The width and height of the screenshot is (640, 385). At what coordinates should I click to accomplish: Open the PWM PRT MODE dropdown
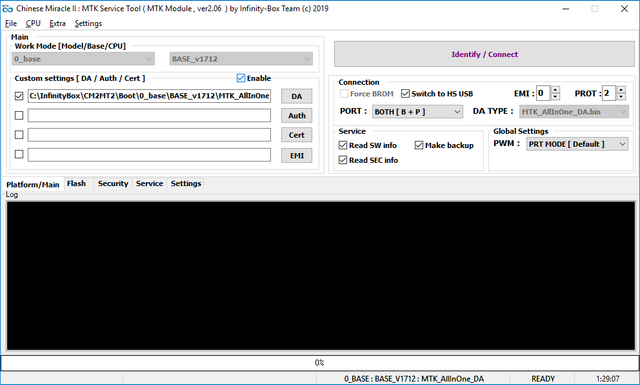tap(577, 144)
